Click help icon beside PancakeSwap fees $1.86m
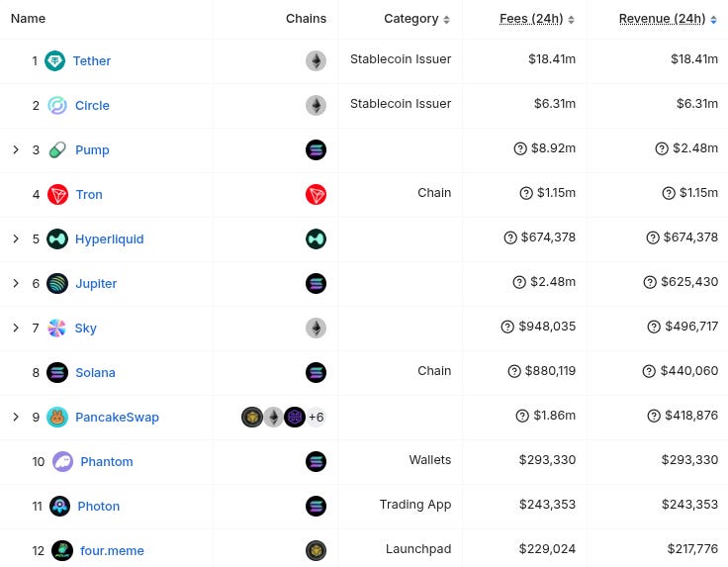This screenshot has width=728, height=567. point(522,416)
